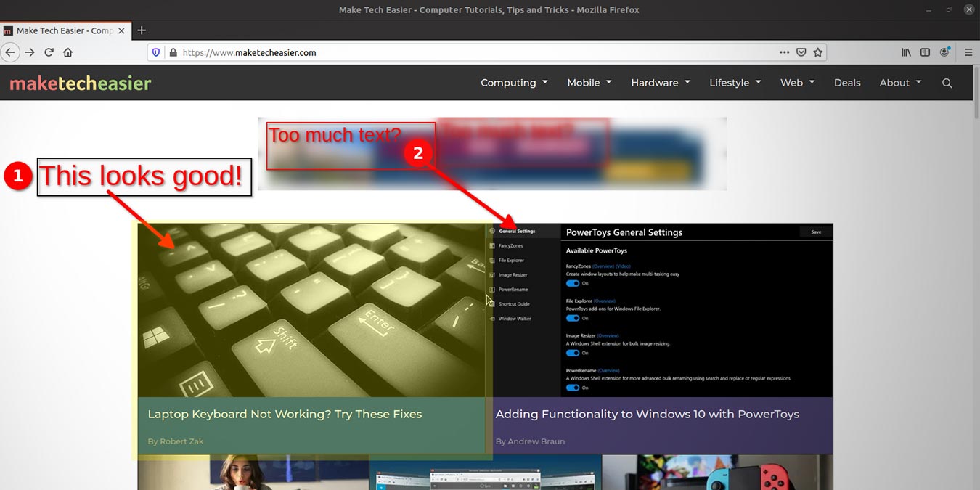Click the back navigation arrow
Viewport: 980px width, 490px height.
click(10, 52)
